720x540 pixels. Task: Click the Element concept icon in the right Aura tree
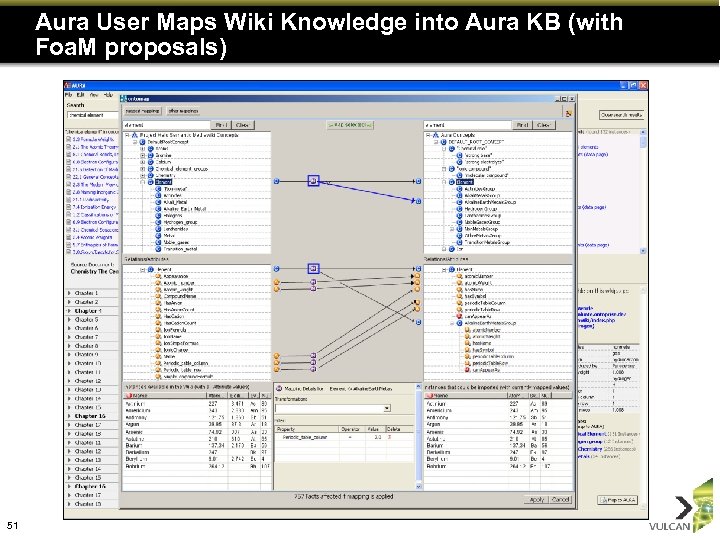click(x=452, y=182)
